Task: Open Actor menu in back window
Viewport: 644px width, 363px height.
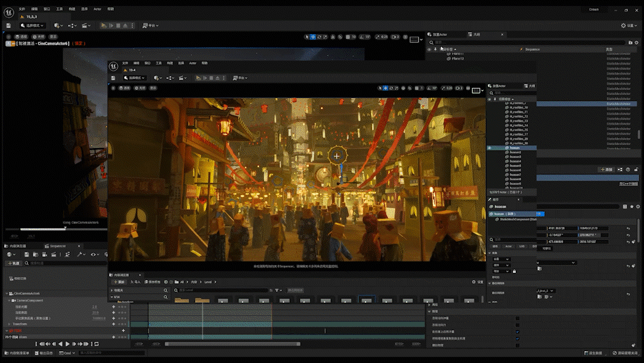Action: [x=97, y=8]
